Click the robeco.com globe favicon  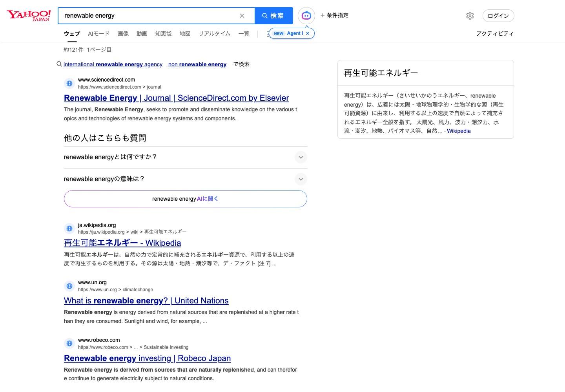point(69,343)
